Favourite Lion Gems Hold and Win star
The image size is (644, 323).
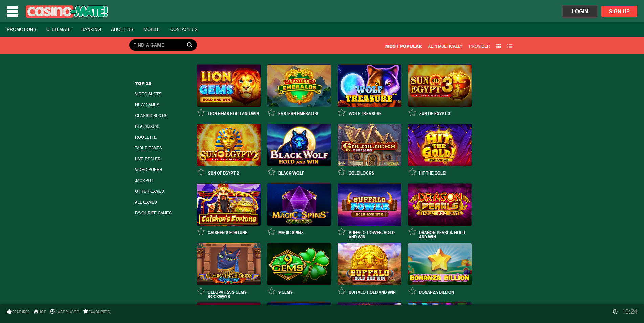pyautogui.click(x=201, y=113)
